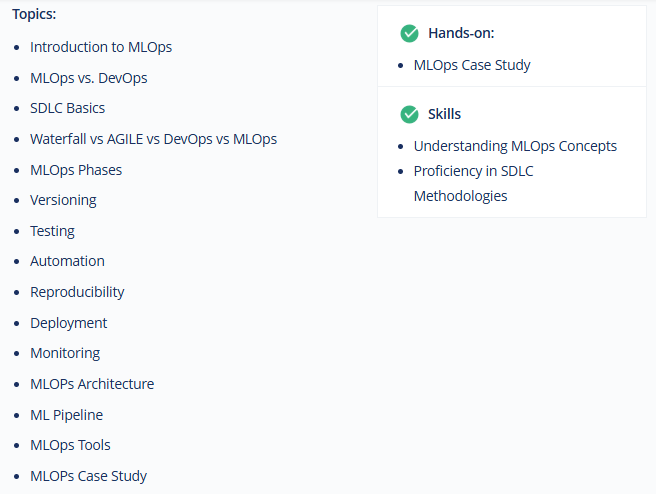Select the MLOPs Architecture topic

coord(92,384)
